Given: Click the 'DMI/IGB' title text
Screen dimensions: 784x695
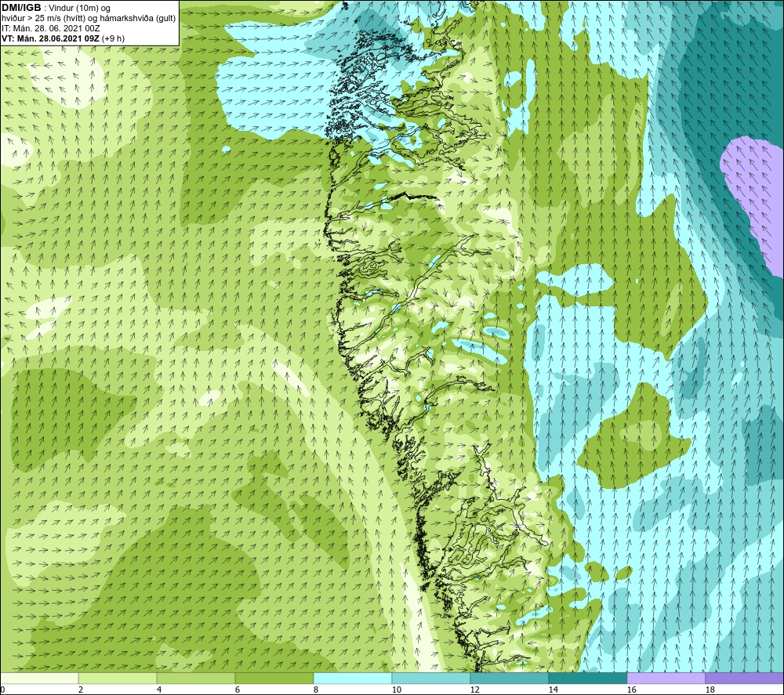Looking at the screenshot, I should tap(21, 8).
